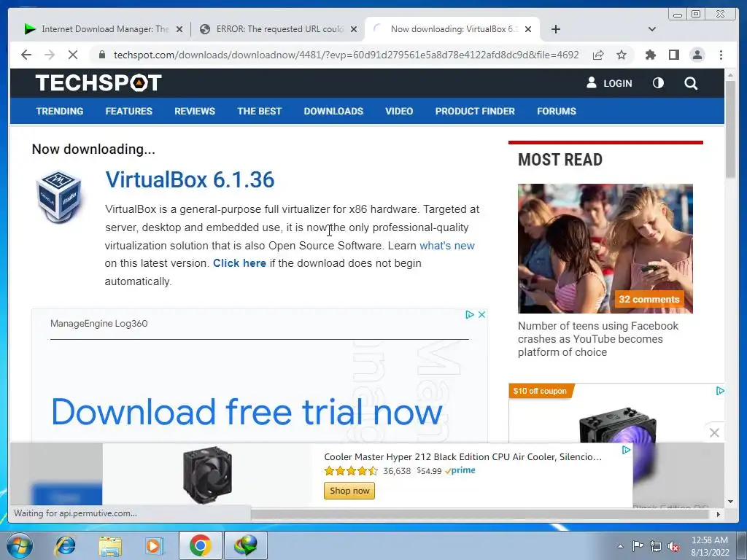The image size is (747, 560).
Task: Close the Internet Download Manager tab
Action: tap(179, 29)
